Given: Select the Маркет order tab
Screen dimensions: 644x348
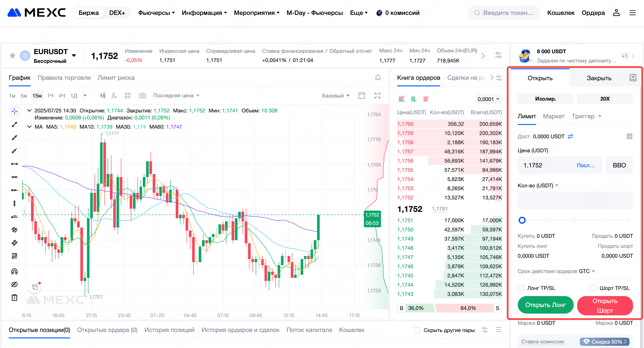Looking at the screenshot, I should tap(553, 116).
